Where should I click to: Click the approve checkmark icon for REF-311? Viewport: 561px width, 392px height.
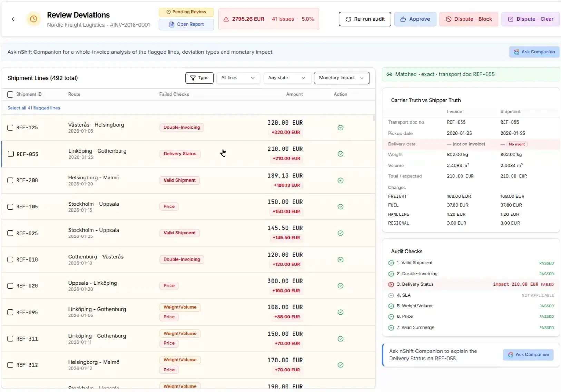point(341,339)
